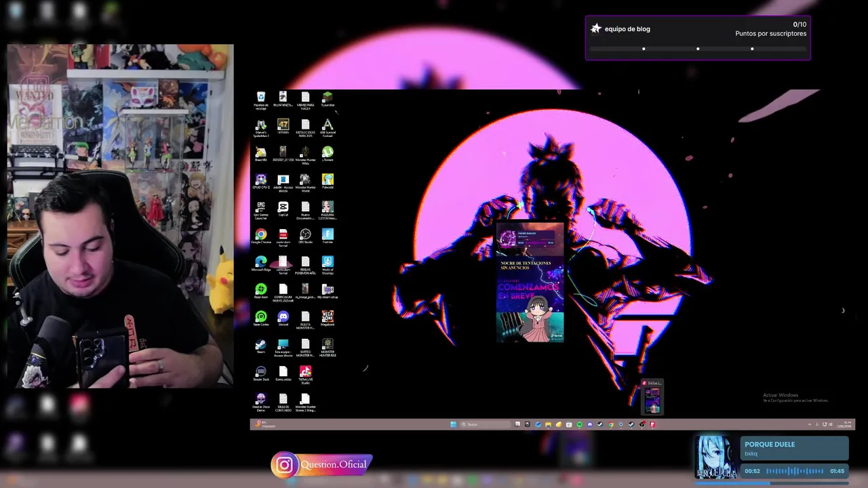The image size is (868, 488).
Task: Open the Stream Dock desktop shortcut
Action: [260, 373]
